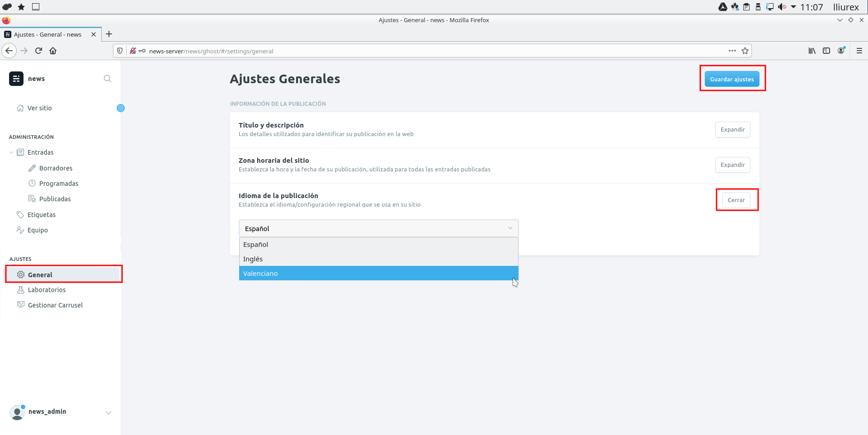The image size is (868, 435).
Task: Go to Firefox home page icon
Action: (53, 51)
